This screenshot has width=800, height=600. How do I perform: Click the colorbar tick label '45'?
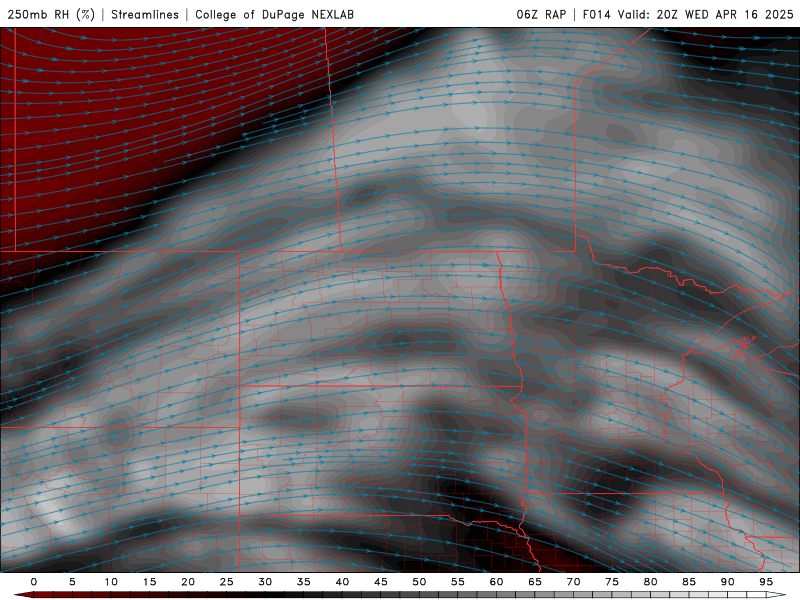(381, 582)
